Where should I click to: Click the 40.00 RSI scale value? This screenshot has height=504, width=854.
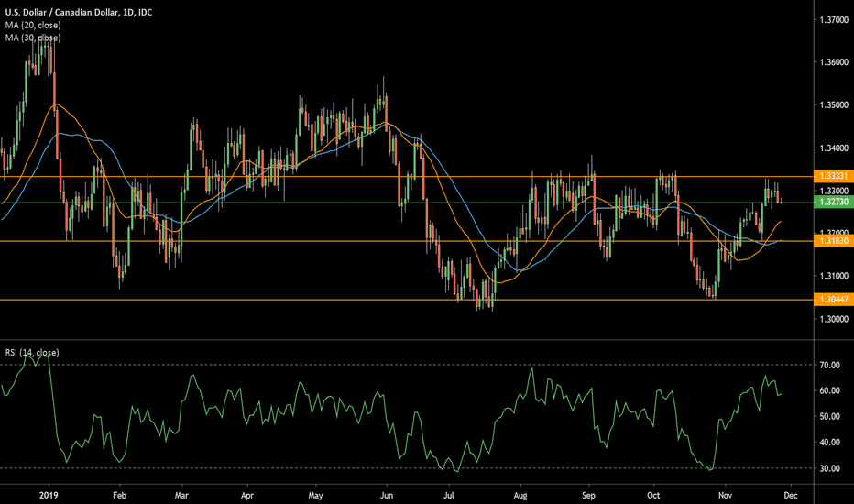click(x=830, y=443)
